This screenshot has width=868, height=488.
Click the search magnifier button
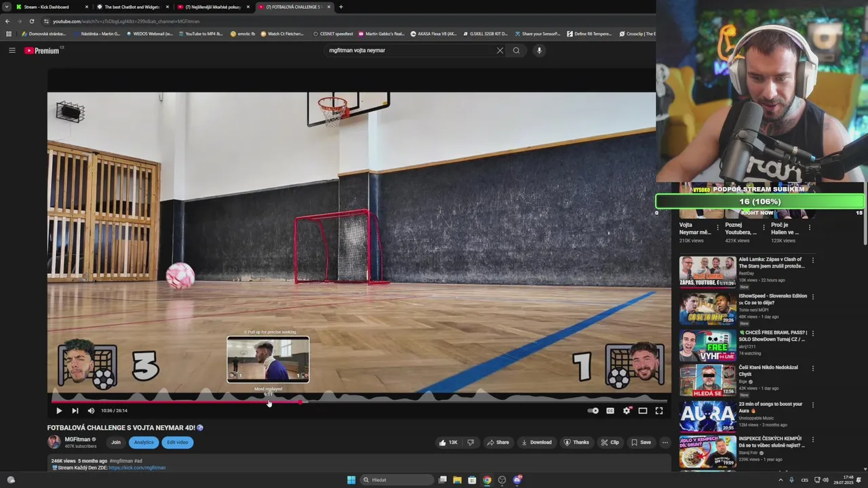516,50
